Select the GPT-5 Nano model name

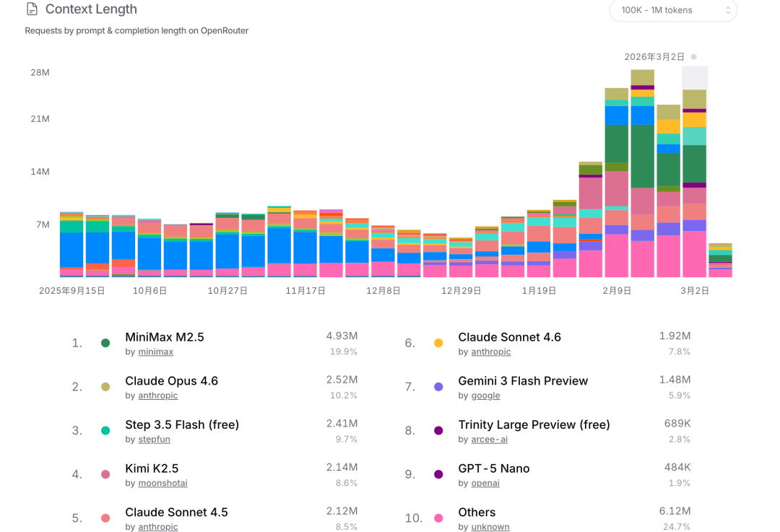click(x=493, y=468)
